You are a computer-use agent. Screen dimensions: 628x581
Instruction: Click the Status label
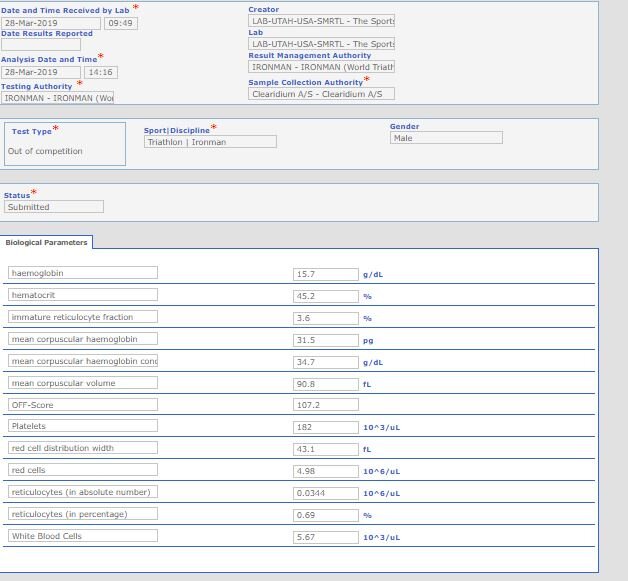point(17,195)
